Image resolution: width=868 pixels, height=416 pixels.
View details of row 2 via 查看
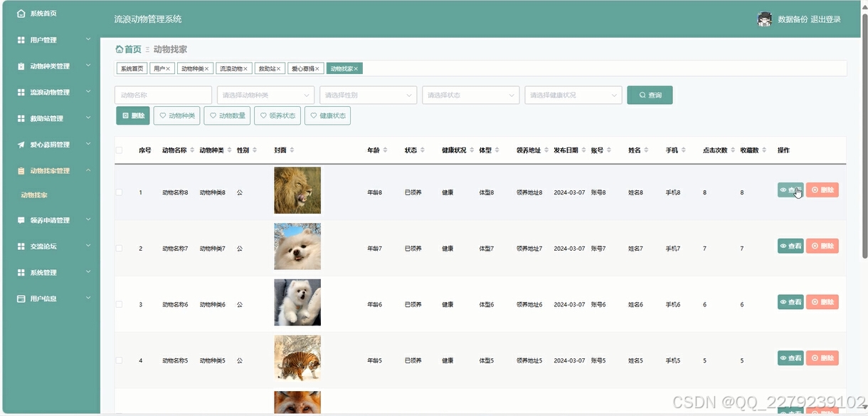790,246
